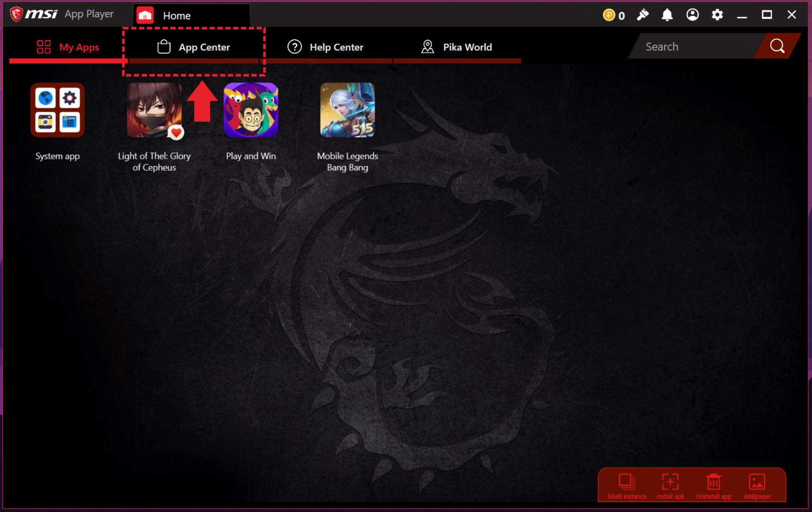Select the Home window tab
812x512 pixels.
[191, 15]
